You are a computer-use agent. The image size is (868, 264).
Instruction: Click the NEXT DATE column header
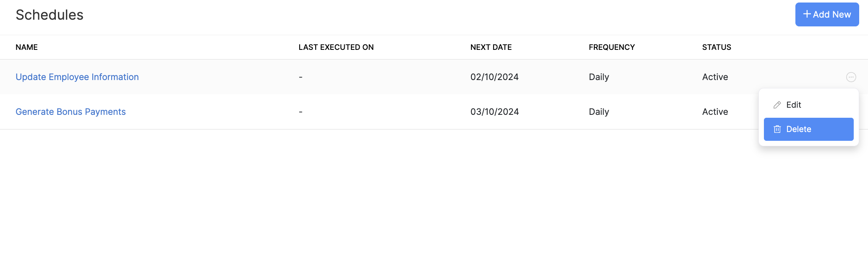491,47
